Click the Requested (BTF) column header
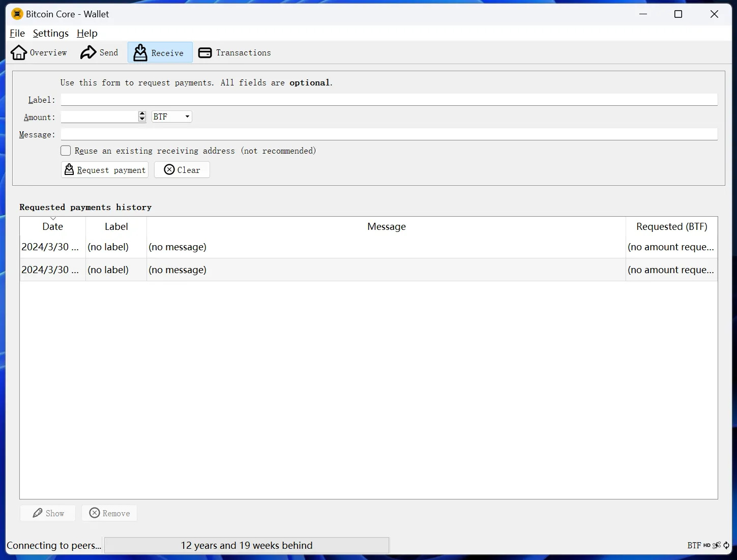The image size is (737, 560). pos(671,226)
